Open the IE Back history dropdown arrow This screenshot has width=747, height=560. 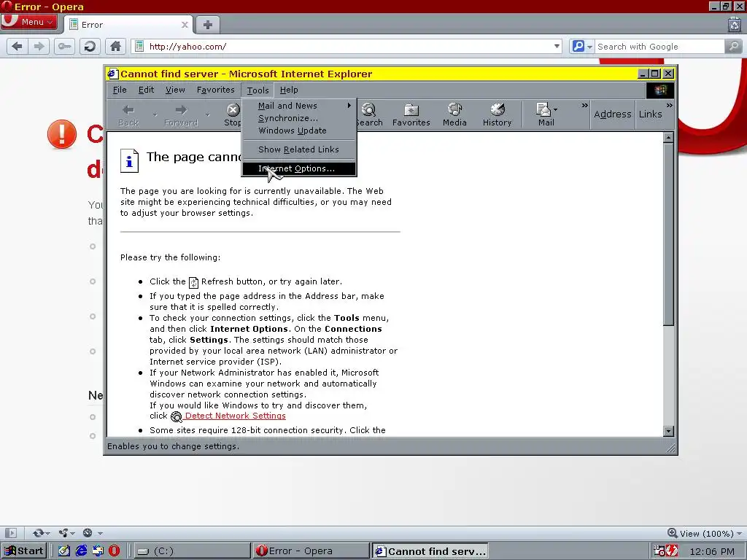(155, 115)
